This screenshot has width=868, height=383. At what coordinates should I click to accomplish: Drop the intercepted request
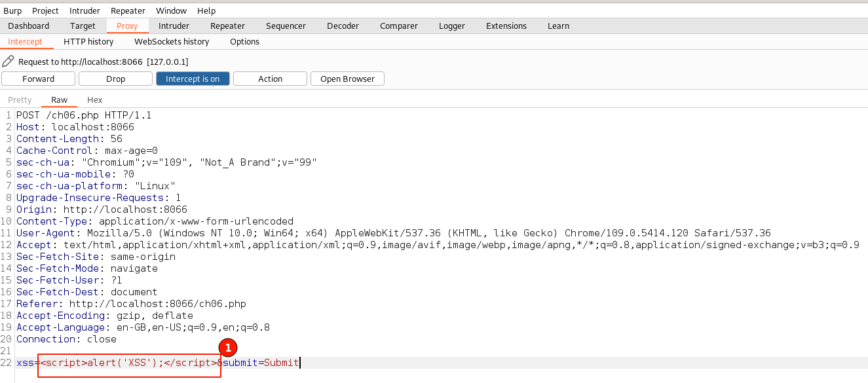tap(115, 79)
